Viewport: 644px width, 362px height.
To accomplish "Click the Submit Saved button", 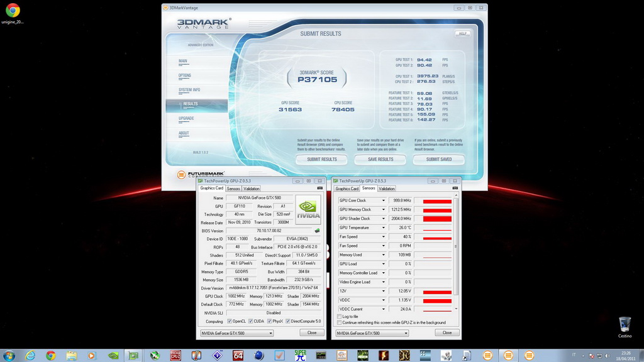I will [x=438, y=159].
